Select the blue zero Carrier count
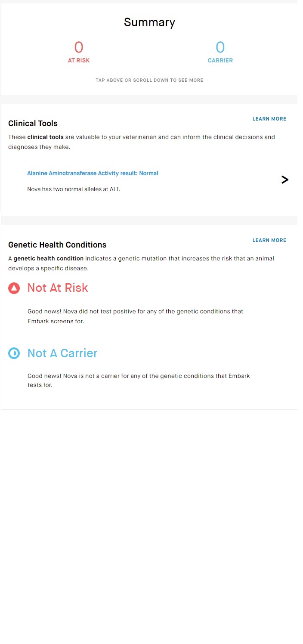This screenshot has width=303, height=644. [220, 47]
